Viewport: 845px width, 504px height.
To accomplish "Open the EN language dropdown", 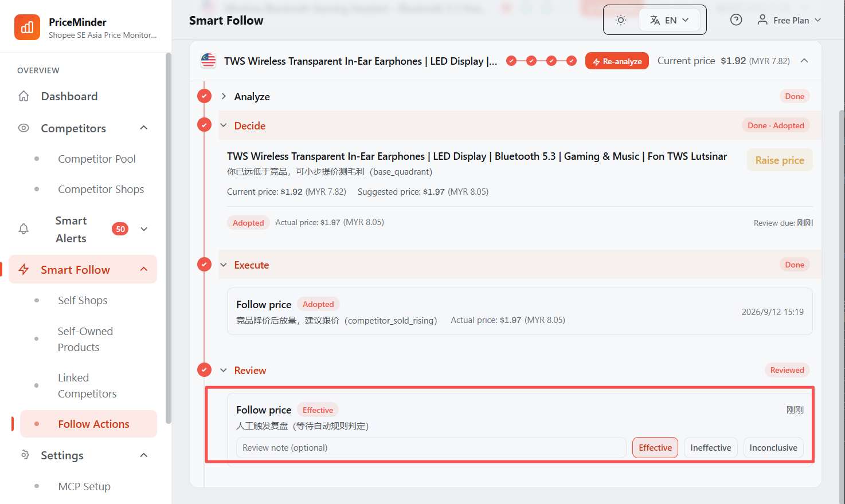I will pyautogui.click(x=670, y=20).
